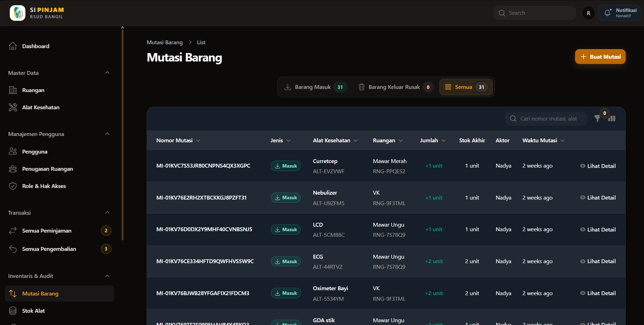The width and height of the screenshot is (644, 325).
Task: Open the table filter funnel icon
Action: pos(597,118)
